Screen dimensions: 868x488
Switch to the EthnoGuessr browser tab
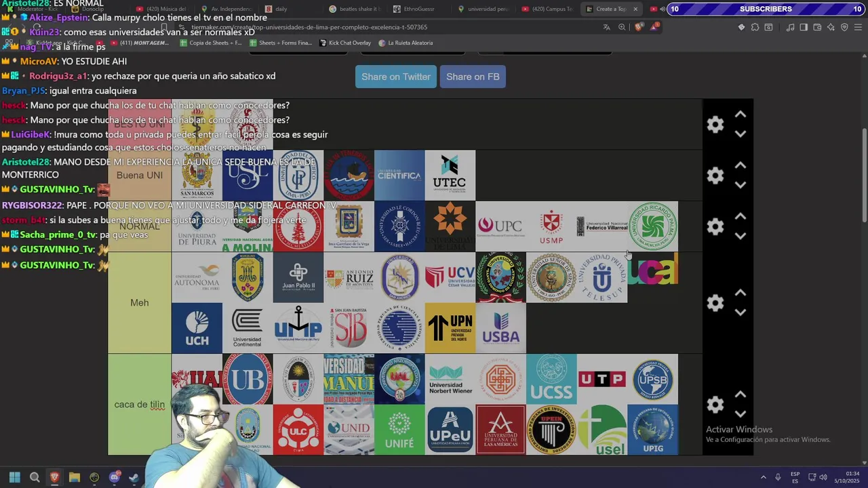tap(418, 9)
